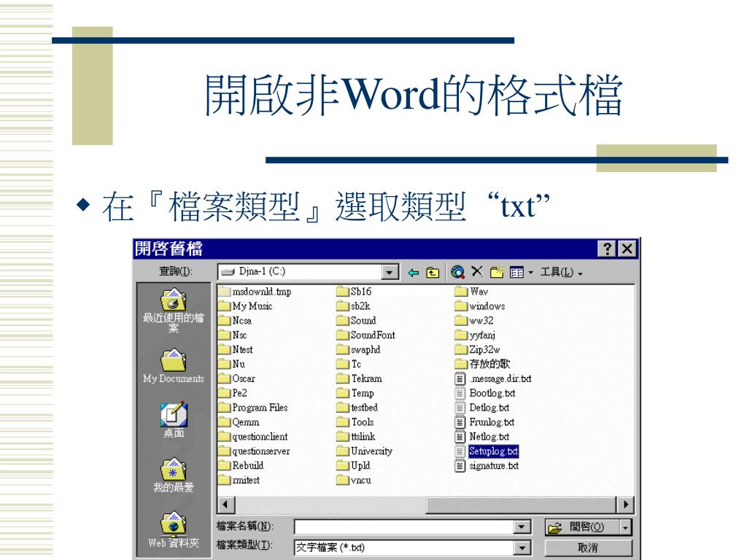This screenshot has width=747, height=560.
Task: Click the 檔案名稱 input field
Action: [x=404, y=526]
